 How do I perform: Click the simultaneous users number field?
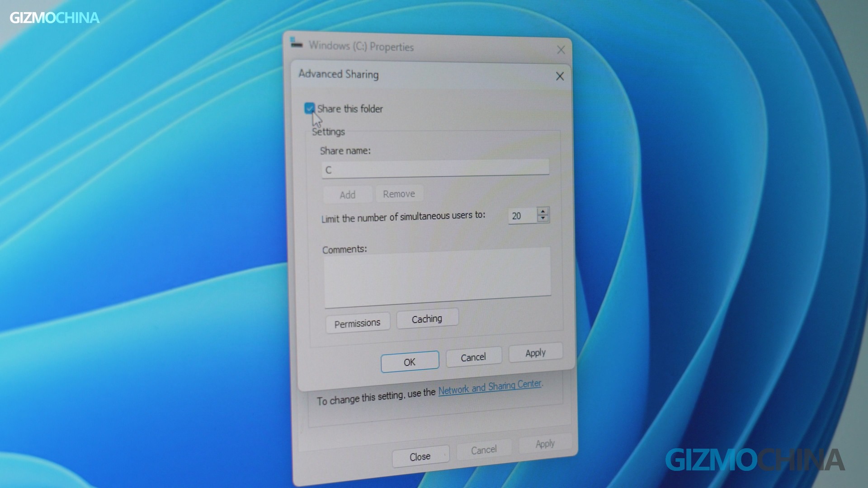pos(522,216)
